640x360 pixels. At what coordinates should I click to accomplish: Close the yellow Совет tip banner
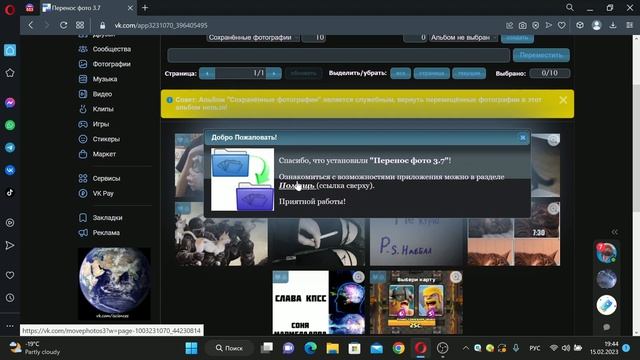563,100
